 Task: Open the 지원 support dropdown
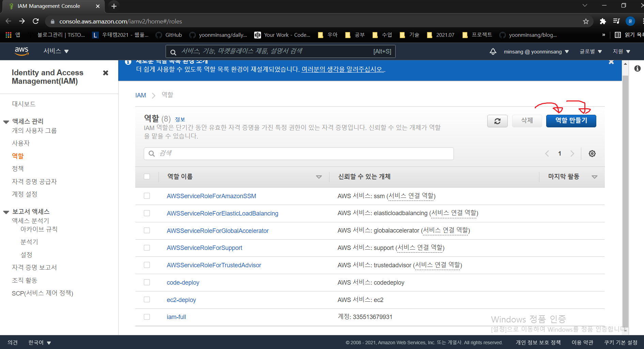[x=622, y=51]
